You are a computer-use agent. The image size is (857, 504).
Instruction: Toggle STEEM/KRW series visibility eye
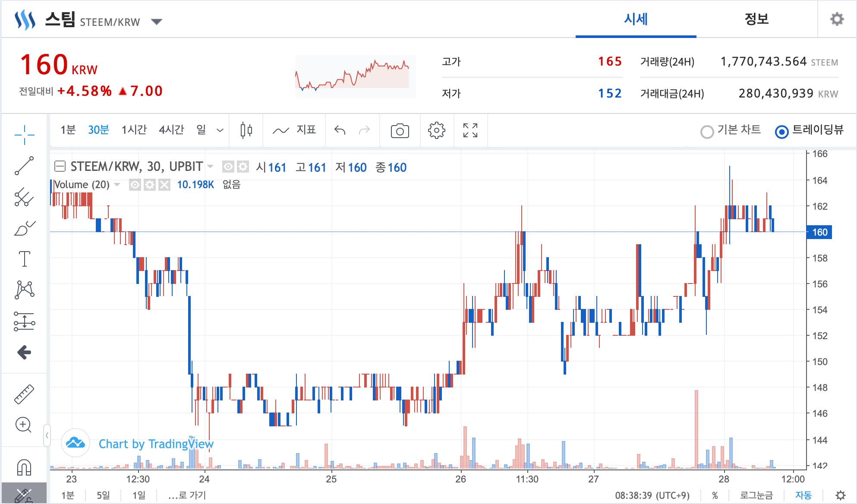228,167
